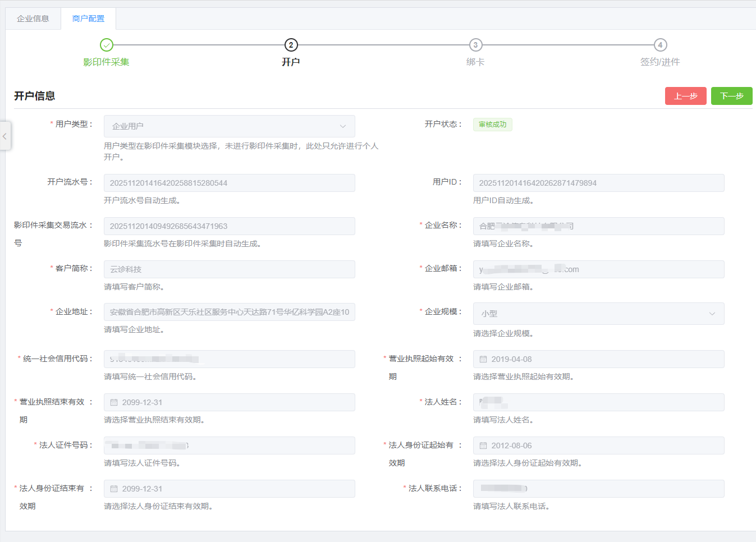Expand the left sidebar collapse handle
Image resolution: width=756 pixels, height=542 pixels.
coord(5,136)
